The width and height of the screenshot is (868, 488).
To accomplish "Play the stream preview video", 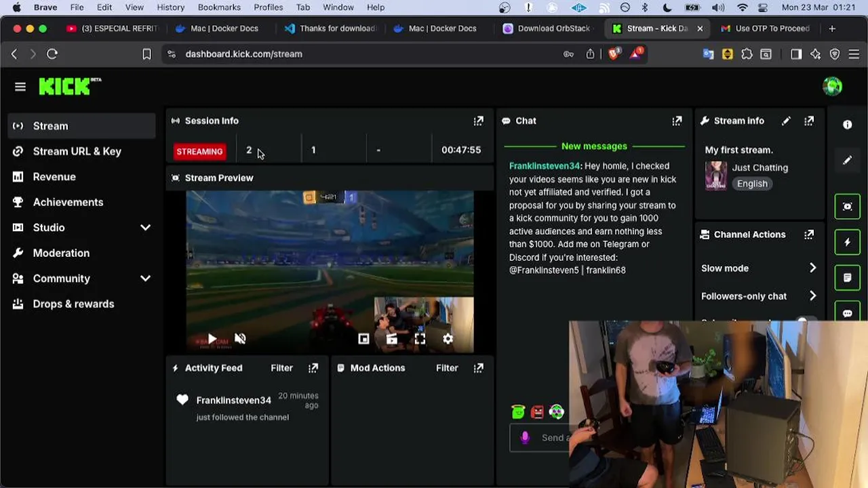I will (212, 339).
